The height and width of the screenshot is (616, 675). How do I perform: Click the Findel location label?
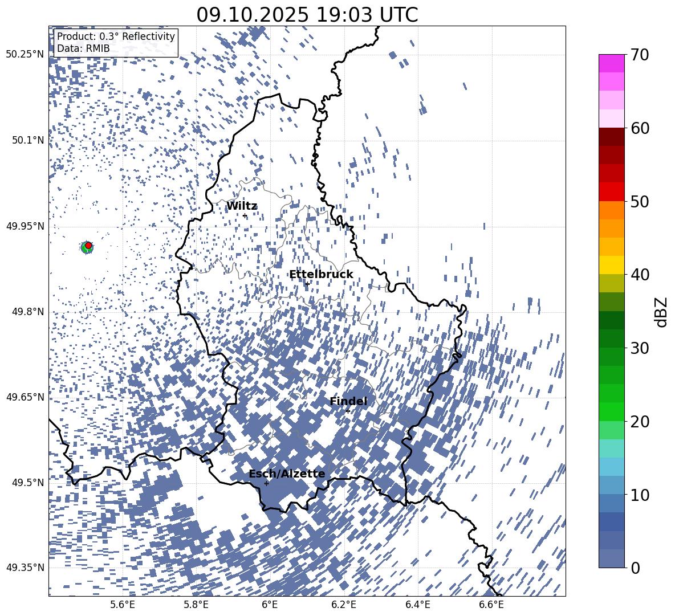348,401
